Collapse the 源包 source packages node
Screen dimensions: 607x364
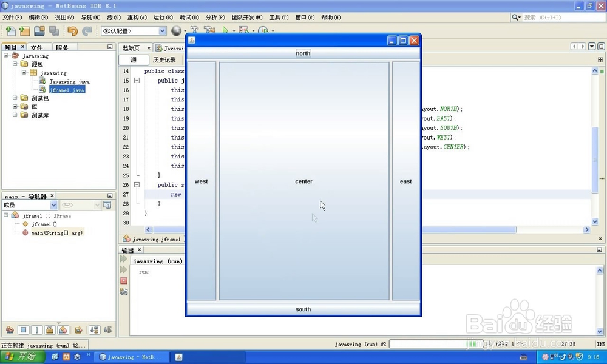point(15,64)
